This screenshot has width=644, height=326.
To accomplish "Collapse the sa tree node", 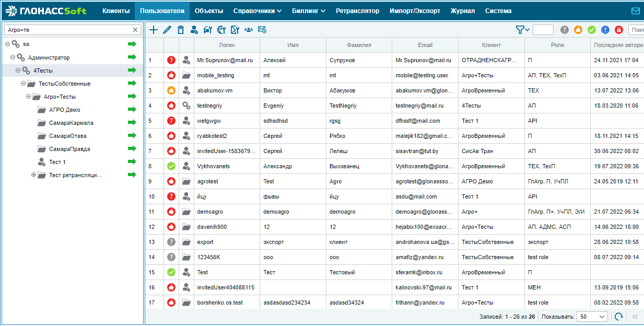I will click(7, 44).
